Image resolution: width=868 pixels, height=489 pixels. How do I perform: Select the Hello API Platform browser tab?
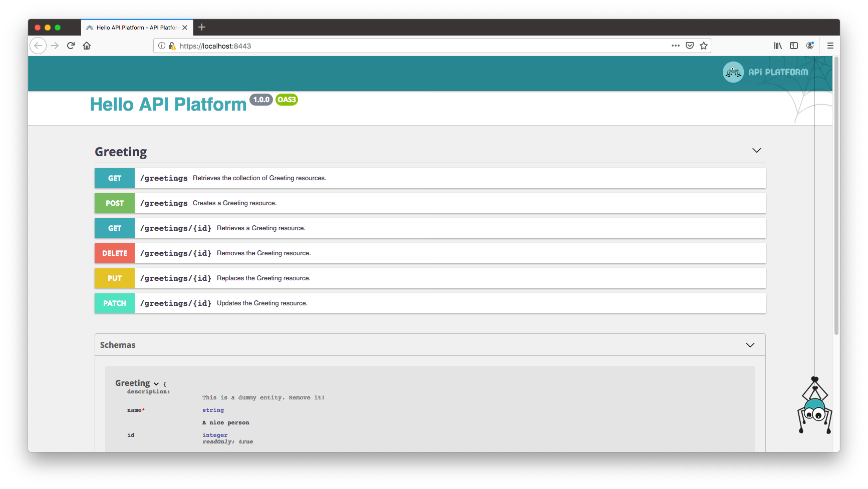[137, 28]
